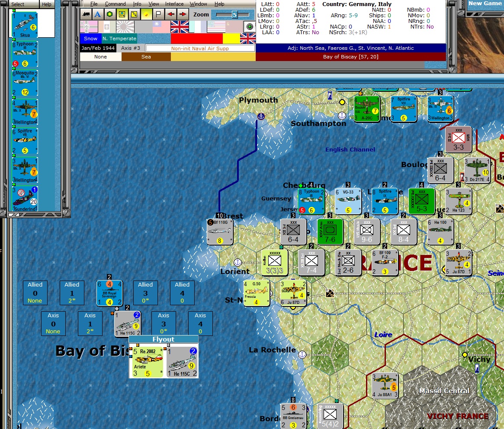Click the Axis 1 sea box section
Viewport: 504px width, 429px height.
[90, 323]
